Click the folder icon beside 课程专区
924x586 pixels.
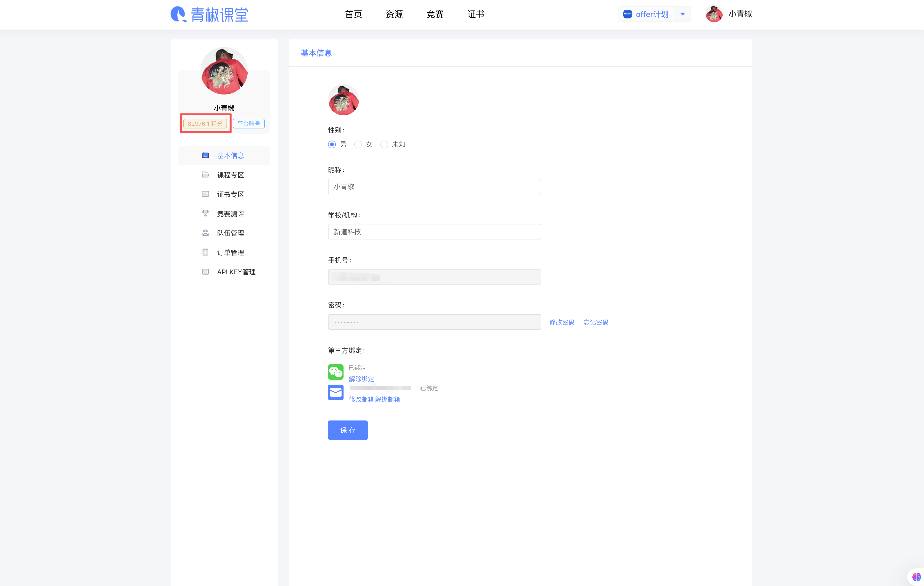[x=205, y=174]
